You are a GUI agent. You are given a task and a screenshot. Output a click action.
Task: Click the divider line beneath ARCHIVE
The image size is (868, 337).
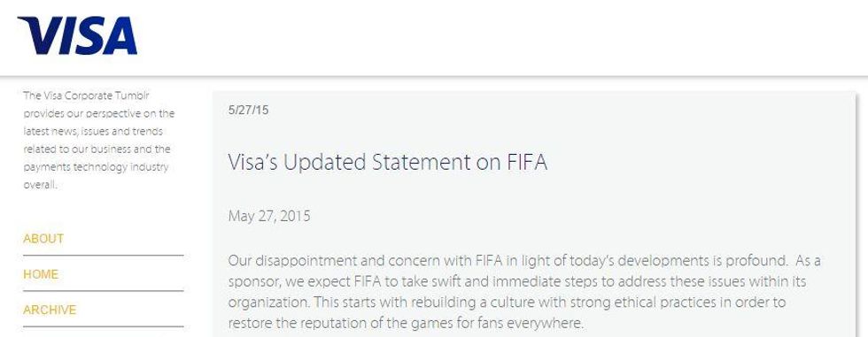103,326
